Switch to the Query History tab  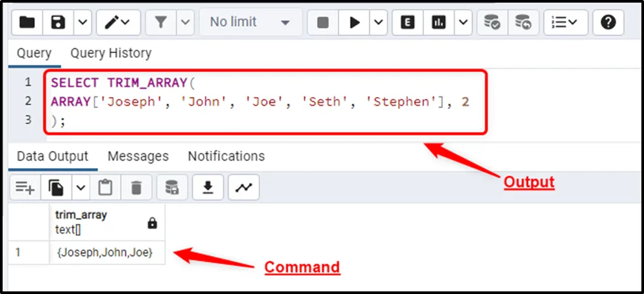[111, 53]
